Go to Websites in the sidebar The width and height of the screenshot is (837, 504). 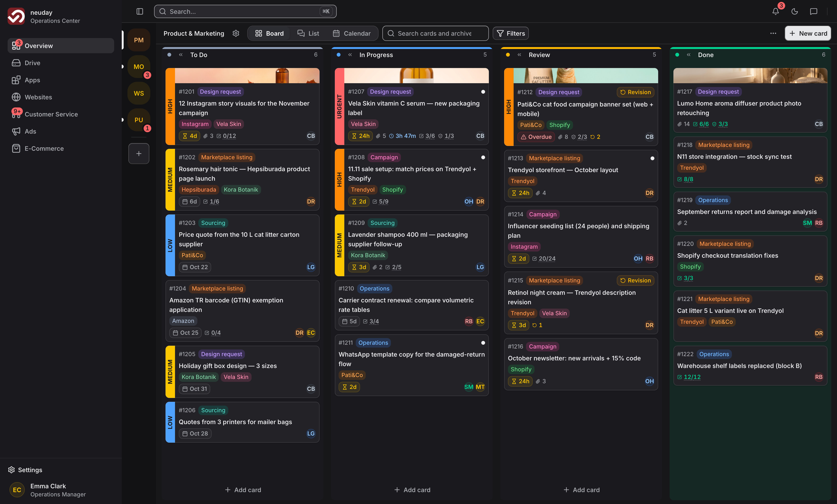pyautogui.click(x=61, y=97)
